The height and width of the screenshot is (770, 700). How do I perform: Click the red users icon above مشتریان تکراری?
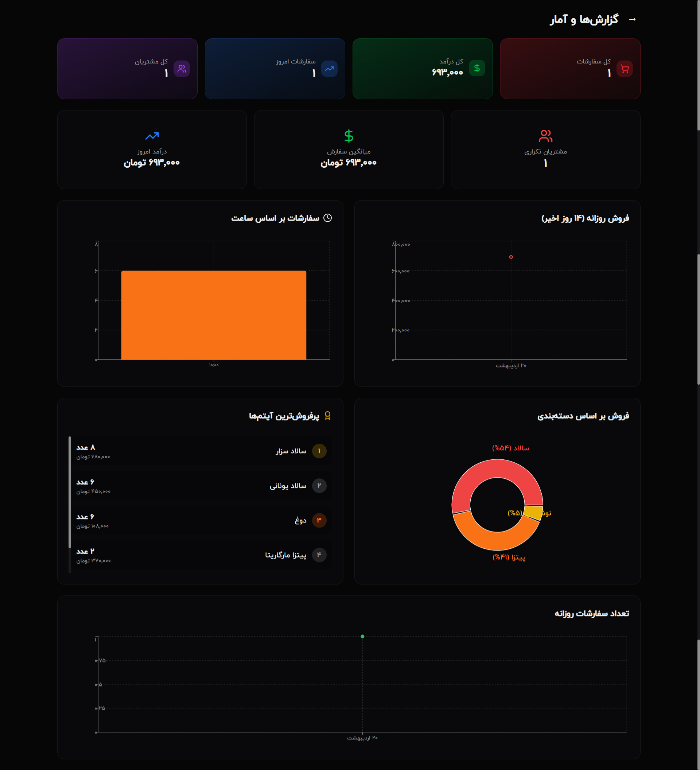545,136
